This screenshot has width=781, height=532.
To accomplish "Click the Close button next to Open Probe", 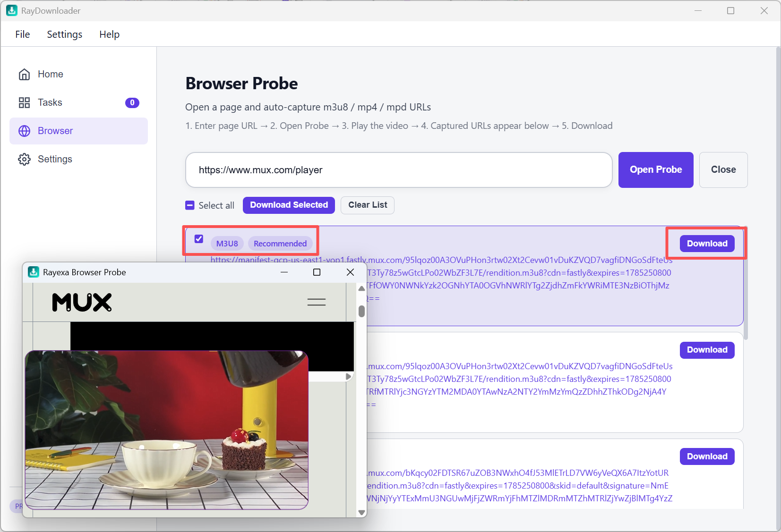I will (723, 170).
